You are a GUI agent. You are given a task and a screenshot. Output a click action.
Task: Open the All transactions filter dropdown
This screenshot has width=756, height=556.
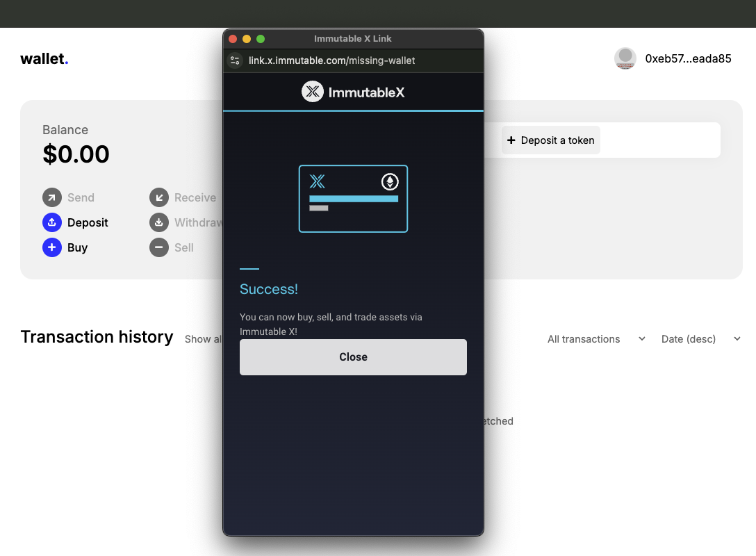(x=596, y=339)
